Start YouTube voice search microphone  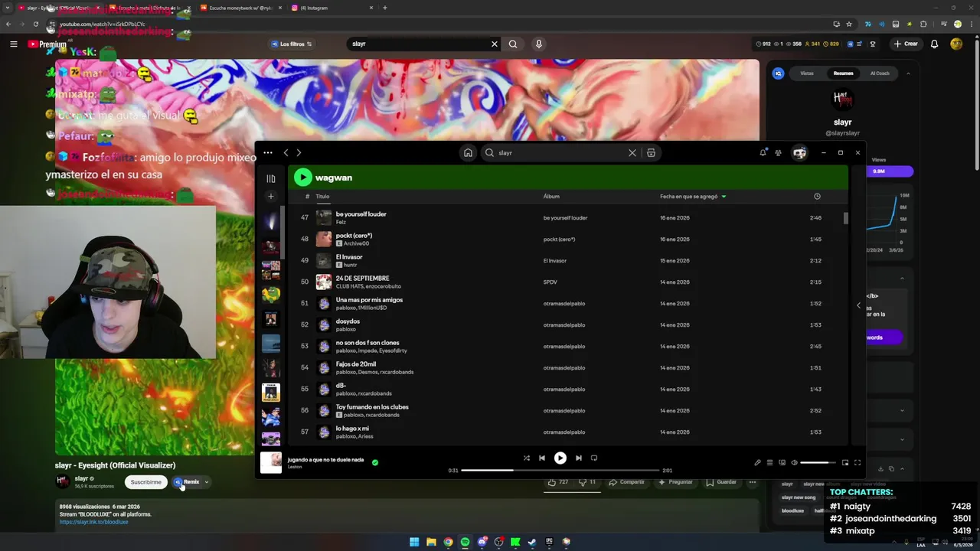(539, 44)
